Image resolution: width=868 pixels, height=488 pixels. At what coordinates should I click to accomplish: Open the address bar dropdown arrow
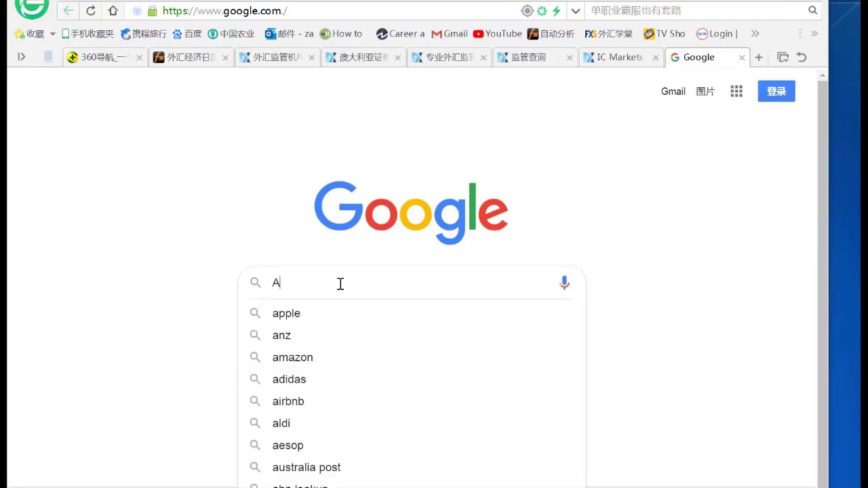point(576,11)
